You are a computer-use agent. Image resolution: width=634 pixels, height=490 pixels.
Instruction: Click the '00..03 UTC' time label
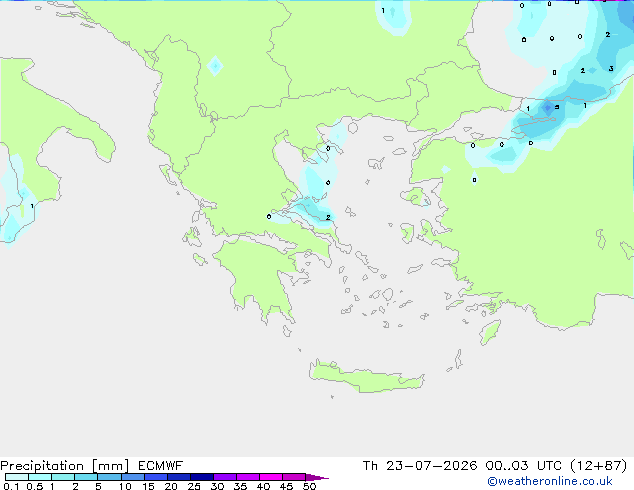coord(524,466)
